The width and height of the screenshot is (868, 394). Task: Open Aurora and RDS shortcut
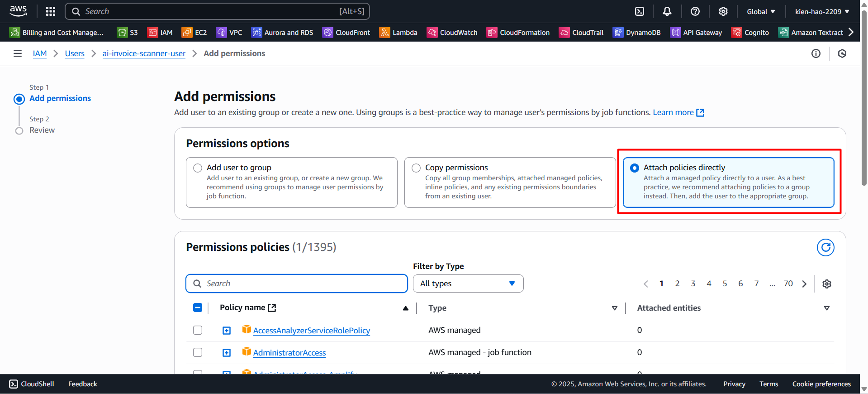coord(282,32)
